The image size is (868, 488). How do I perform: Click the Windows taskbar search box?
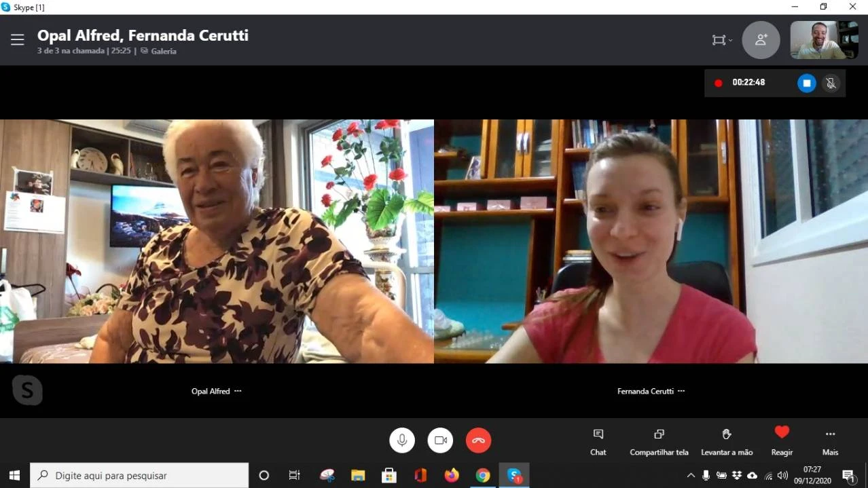point(139,476)
